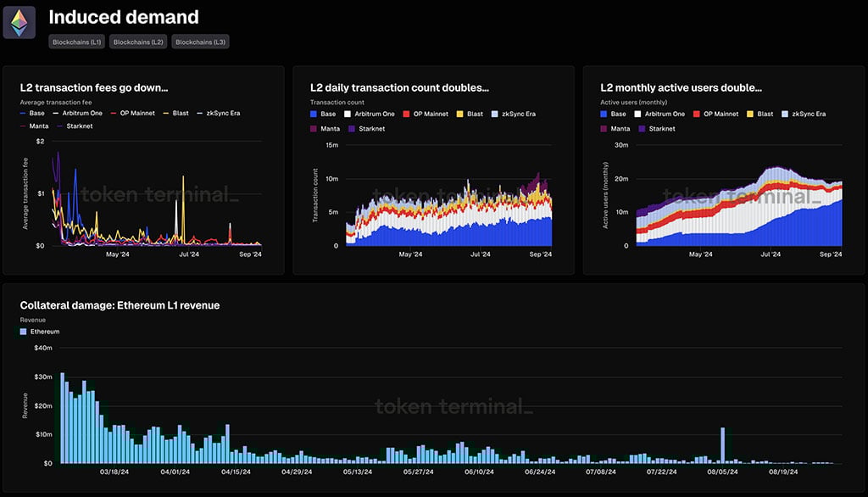Toggle Base series in active users legend
The height and width of the screenshot is (497, 868).
pyautogui.click(x=614, y=114)
